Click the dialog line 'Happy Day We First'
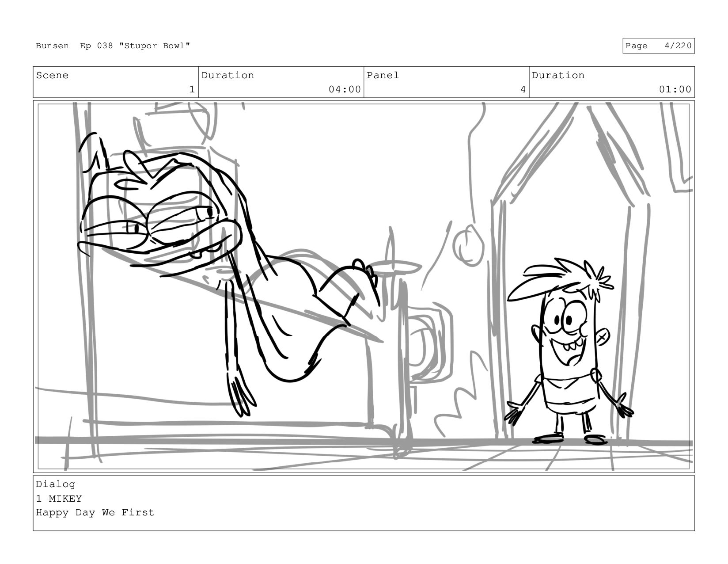Screen dimensions: 728x564 pyautogui.click(x=95, y=513)
